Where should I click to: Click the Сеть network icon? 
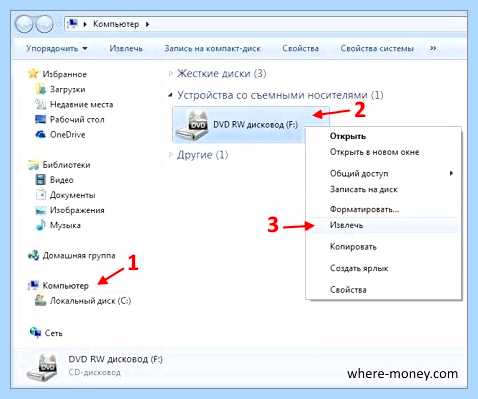click(x=35, y=332)
